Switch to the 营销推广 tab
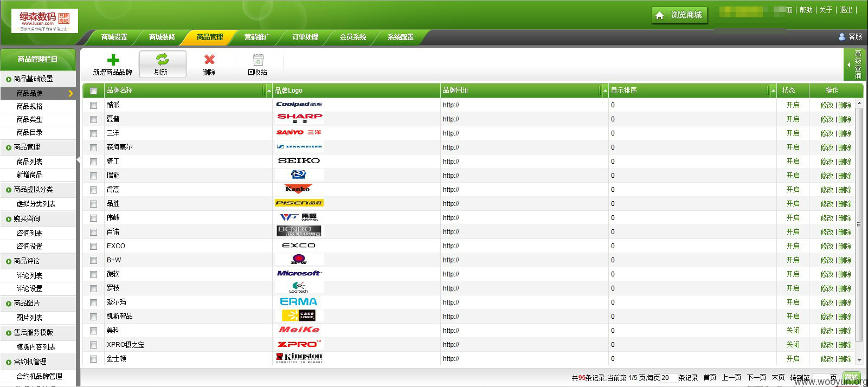The image size is (868, 387). point(258,37)
